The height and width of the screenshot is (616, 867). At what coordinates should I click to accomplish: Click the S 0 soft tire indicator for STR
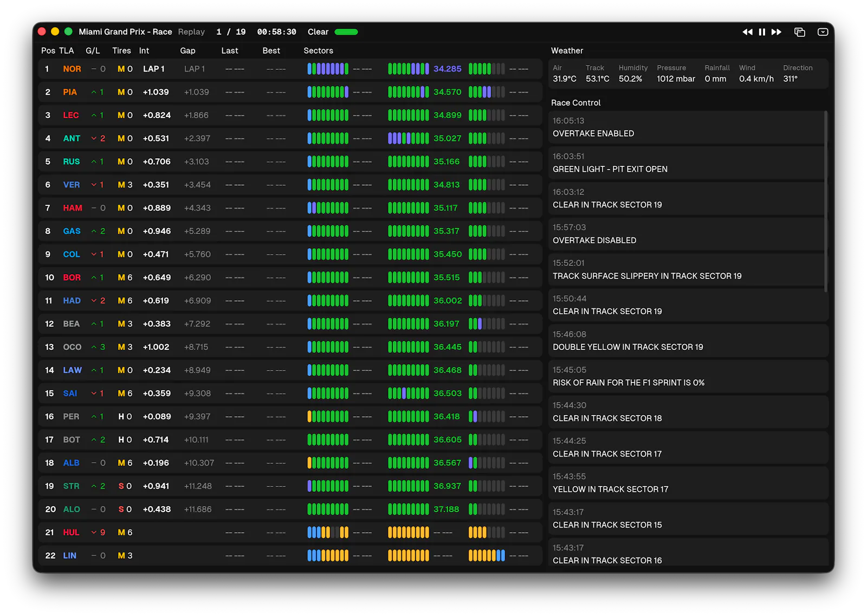click(125, 487)
